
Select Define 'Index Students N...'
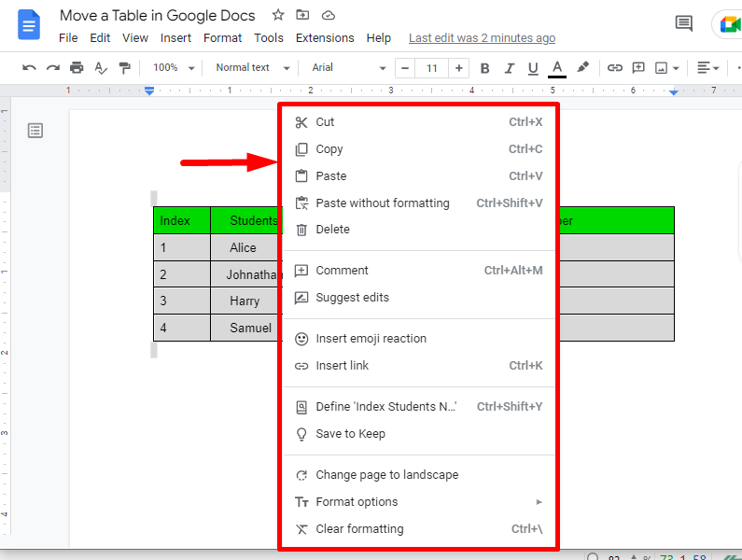419,407
